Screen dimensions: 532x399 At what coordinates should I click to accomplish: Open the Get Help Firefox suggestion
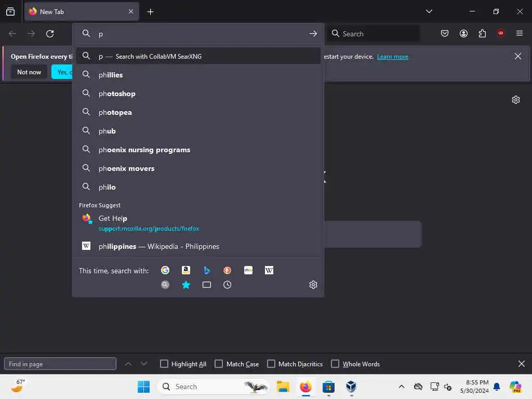tap(198, 223)
